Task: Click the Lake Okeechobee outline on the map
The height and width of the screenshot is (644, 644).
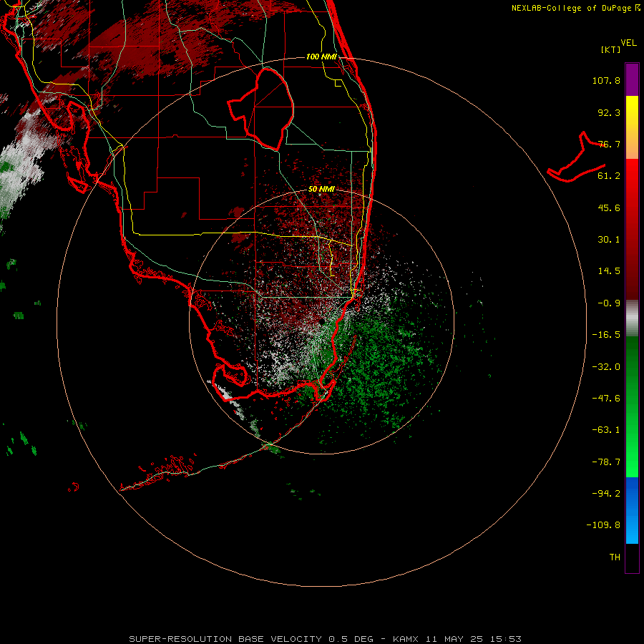Action: [x=261, y=109]
